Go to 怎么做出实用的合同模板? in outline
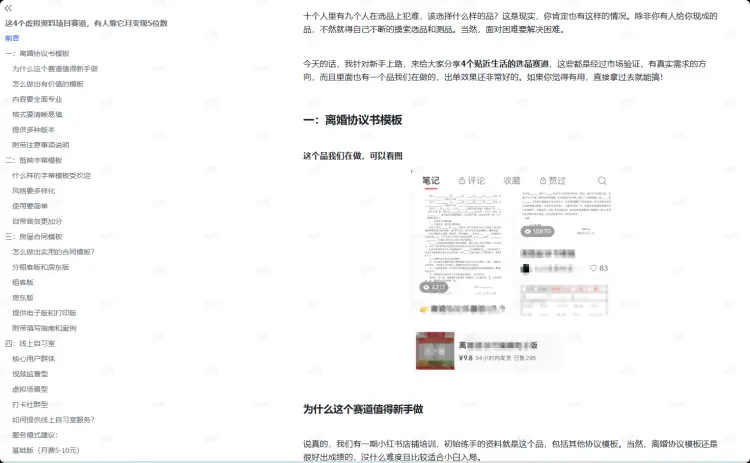750x463 pixels. click(x=53, y=252)
